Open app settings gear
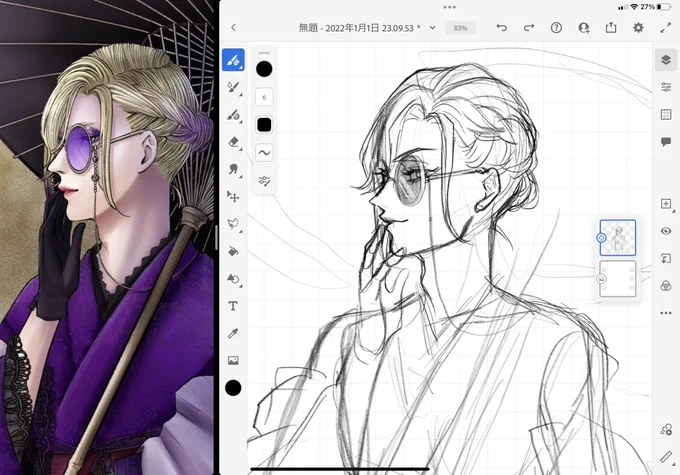The width and height of the screenshot is (680, 475). 638,28
